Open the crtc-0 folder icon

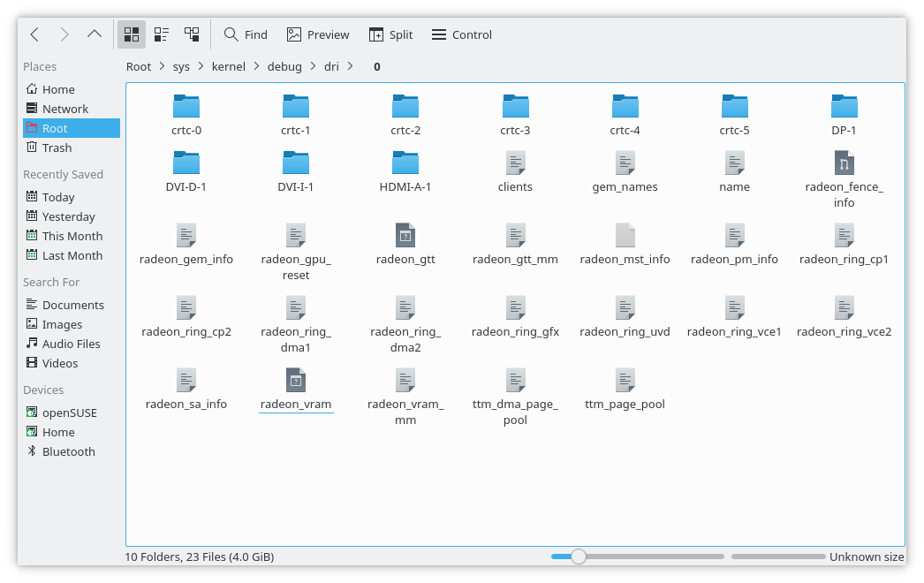186,107
